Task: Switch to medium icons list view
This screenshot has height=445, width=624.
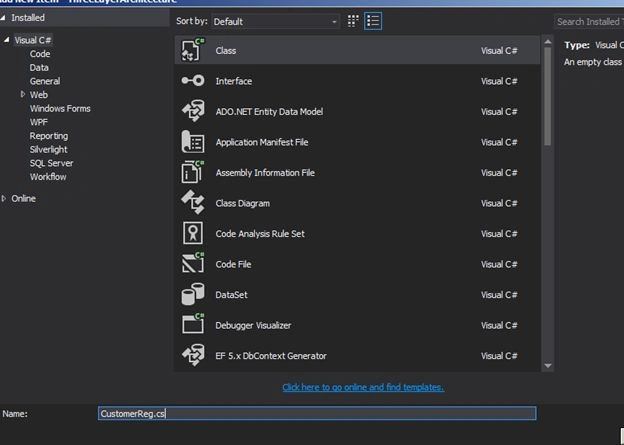Action: [373, 21]
